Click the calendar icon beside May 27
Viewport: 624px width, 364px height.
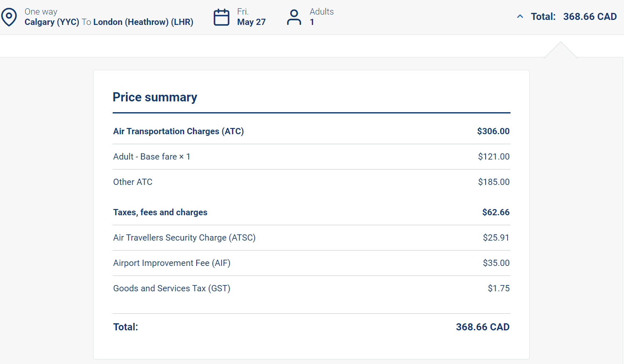pyautogui.click(x=221, y=17)
